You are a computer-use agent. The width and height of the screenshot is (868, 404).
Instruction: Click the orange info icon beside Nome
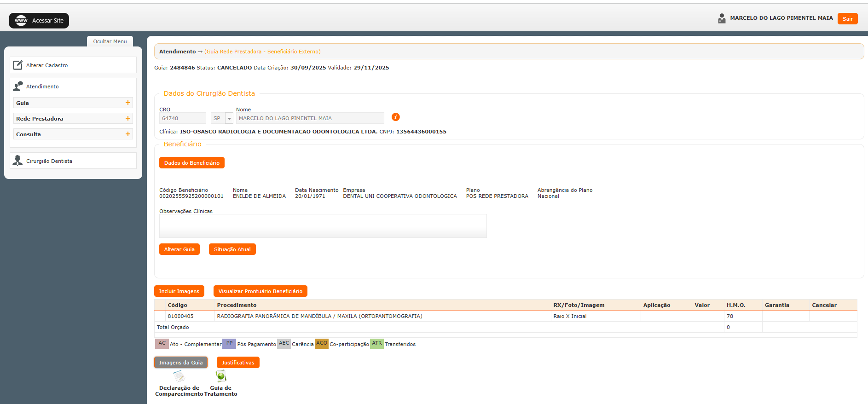click(395, 117)
